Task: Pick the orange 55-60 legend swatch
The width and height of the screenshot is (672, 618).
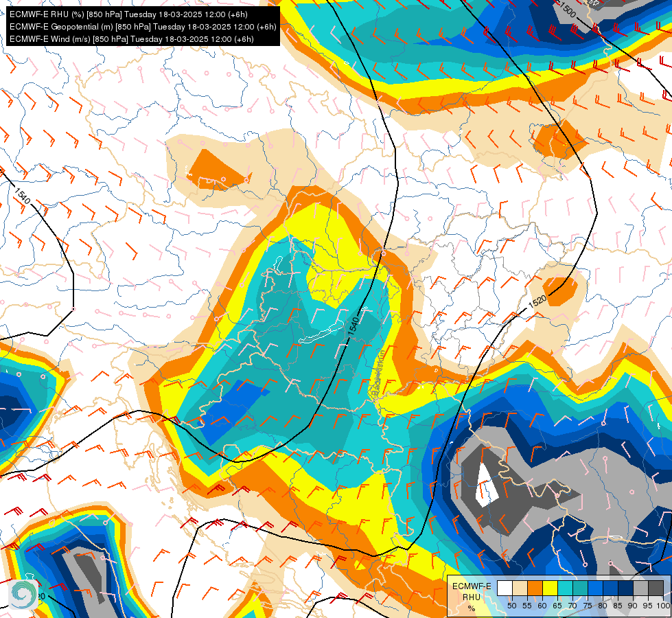Action: pyautogui.click(x=535, y=588)
